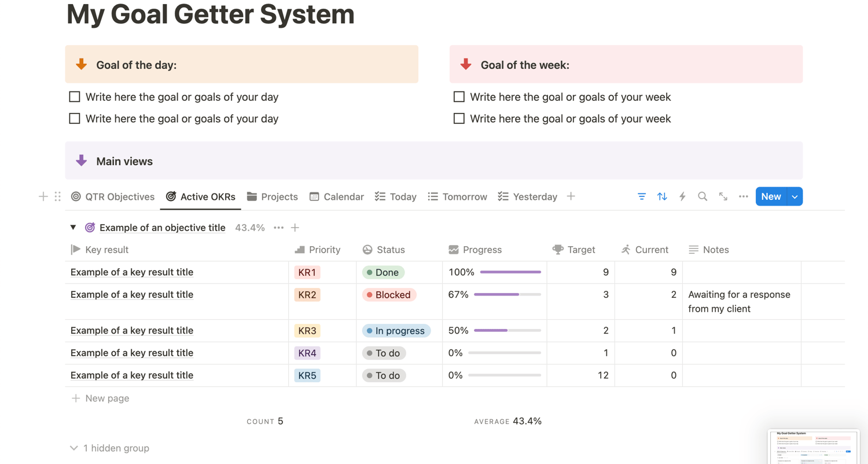Open the sort arrows icon

pos(662,196)
